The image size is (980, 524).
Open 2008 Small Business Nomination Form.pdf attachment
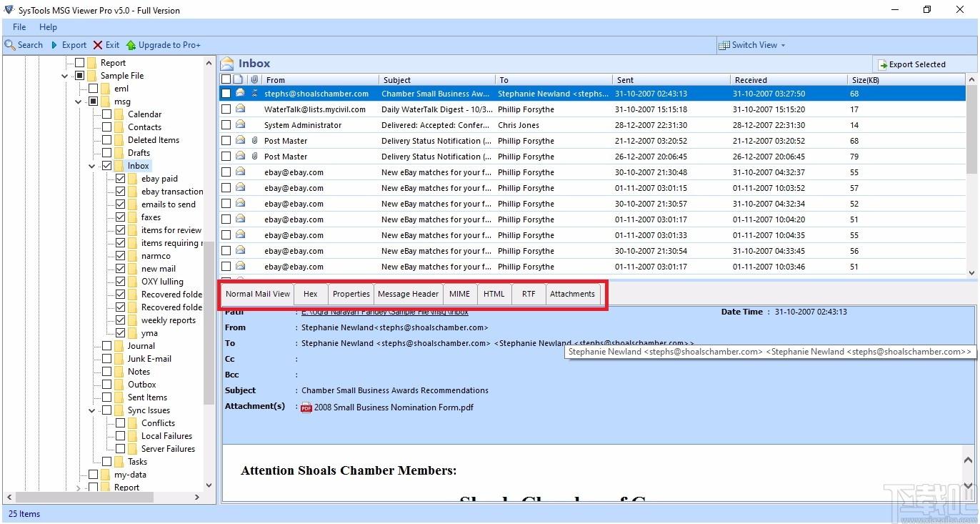point(394,407)
